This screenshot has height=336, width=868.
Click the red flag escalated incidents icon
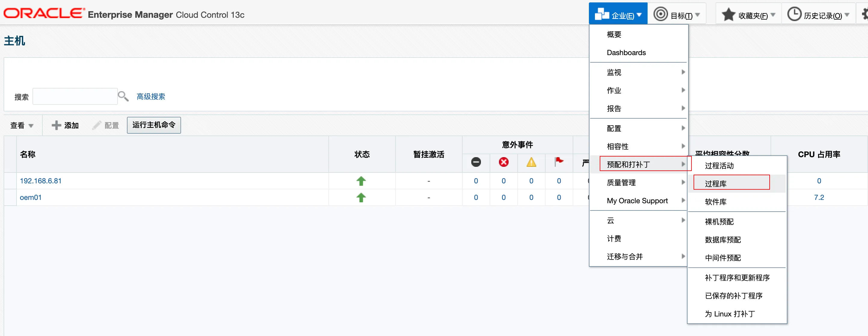coord(559,162)
